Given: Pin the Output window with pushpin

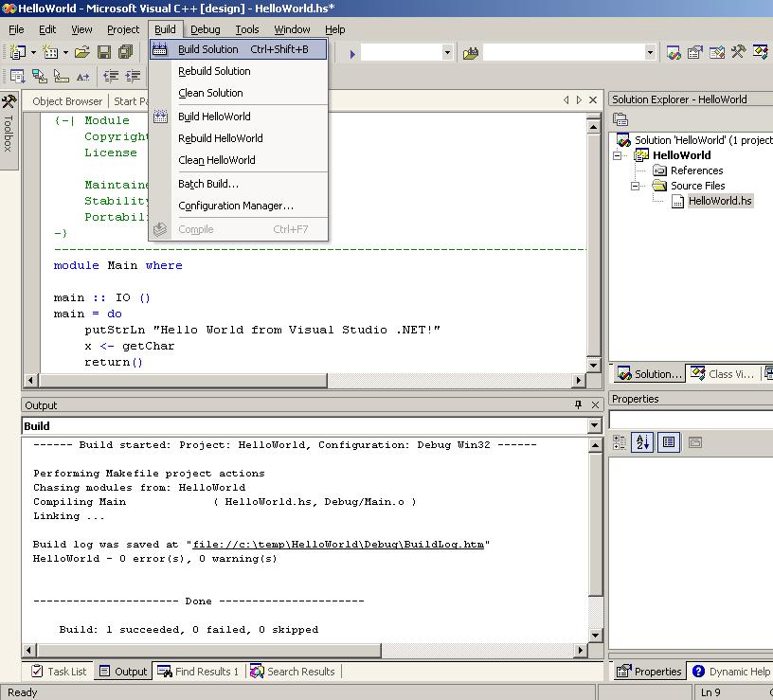Looking at the screenshot, I should (578, 404).
